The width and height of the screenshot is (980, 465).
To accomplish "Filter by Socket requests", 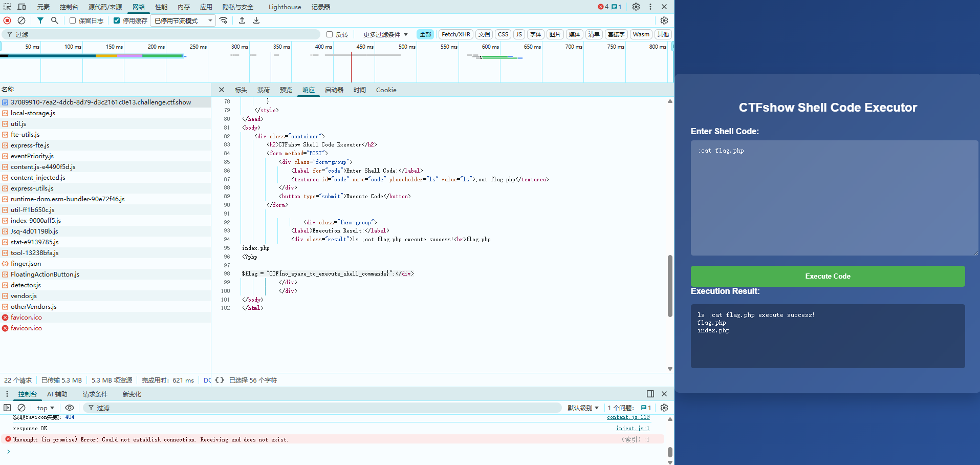I will 616,34.
